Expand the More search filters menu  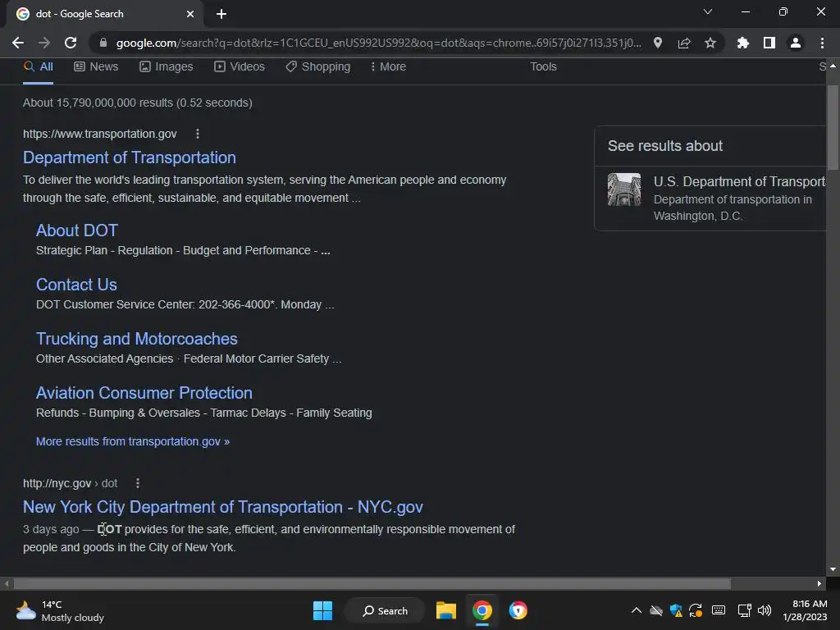(388, 67)
